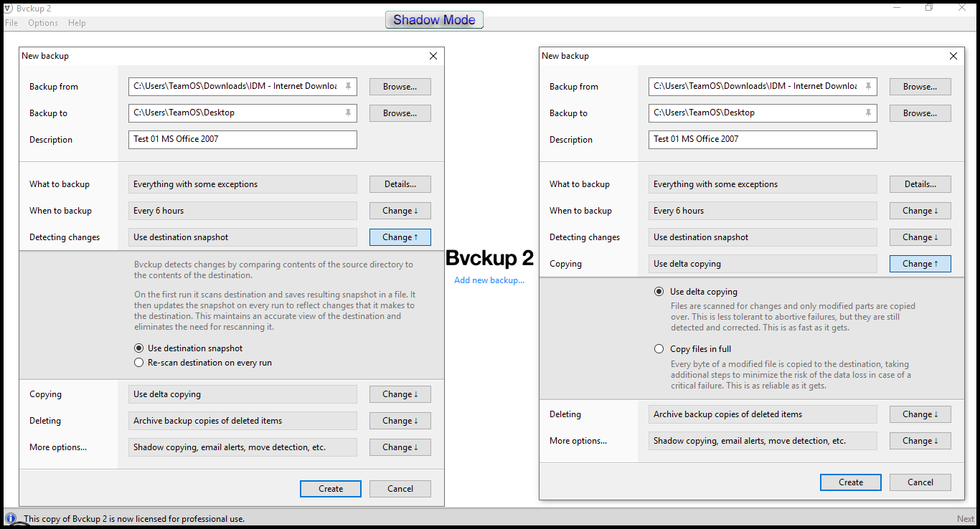This screenshot has height=529, width=980.
Task: Click right dialog Backup to path field
Action: pyautogui.click(x=763, y=113)
